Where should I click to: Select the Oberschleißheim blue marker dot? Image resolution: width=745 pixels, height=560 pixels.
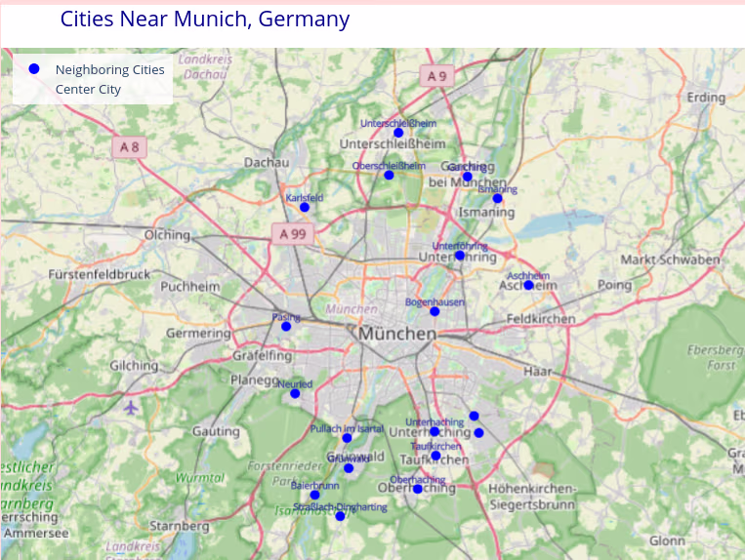389,175
